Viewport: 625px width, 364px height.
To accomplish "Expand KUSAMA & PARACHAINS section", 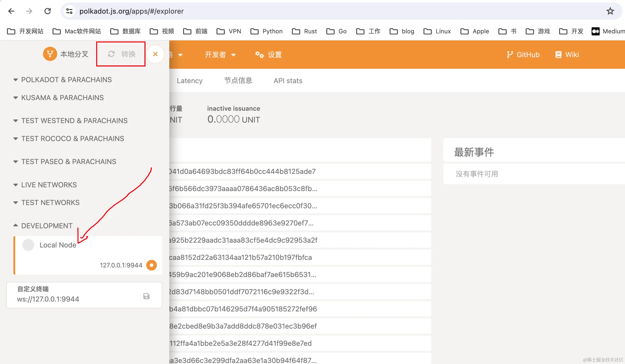I will [x=62, y=98].
